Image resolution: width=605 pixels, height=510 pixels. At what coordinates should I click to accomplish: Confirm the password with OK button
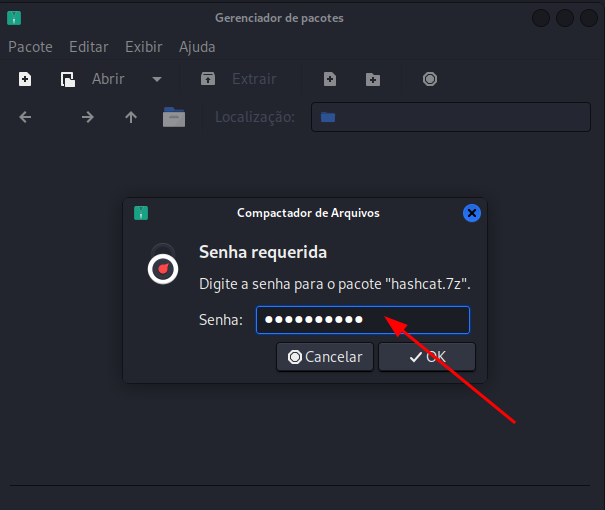pyautogui.click(x=427, y=357)
